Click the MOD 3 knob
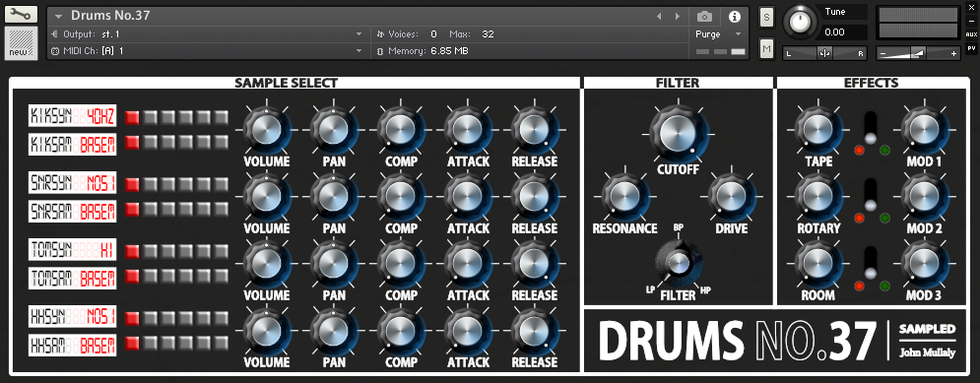The width and height of the screenshot is (980, 383). [x=925, y=264]
